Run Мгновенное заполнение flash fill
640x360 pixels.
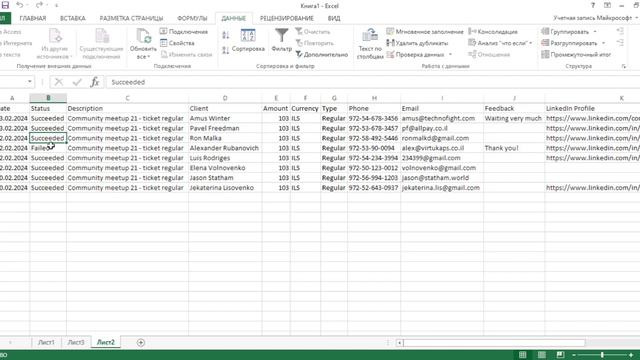click(x=425, y=31)
